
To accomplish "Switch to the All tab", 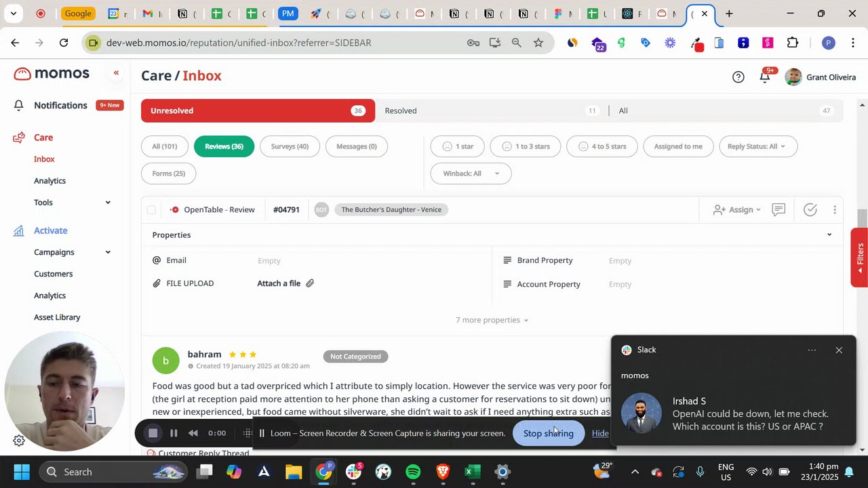I will click(x=726, y=110).
